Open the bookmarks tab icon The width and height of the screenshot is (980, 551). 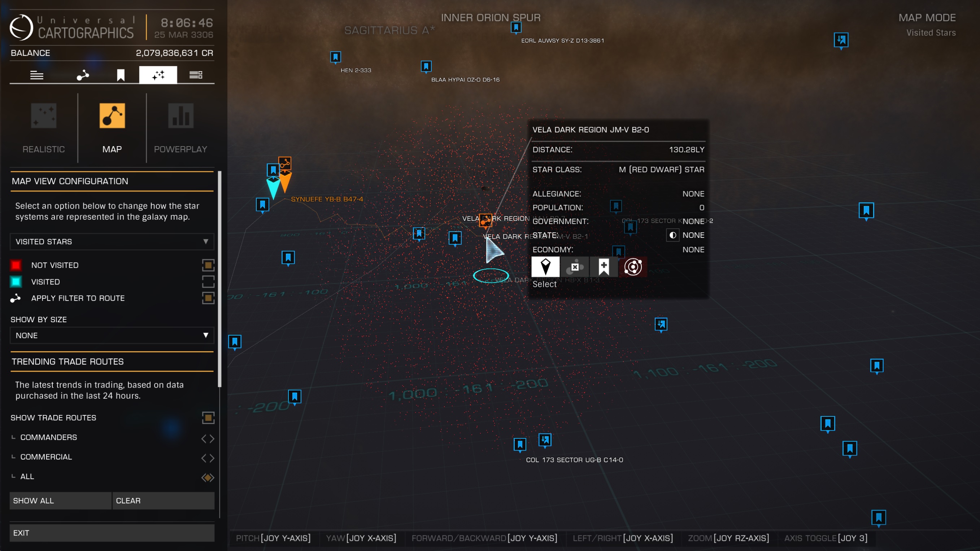pyautogui.click(x=121, y=75)
